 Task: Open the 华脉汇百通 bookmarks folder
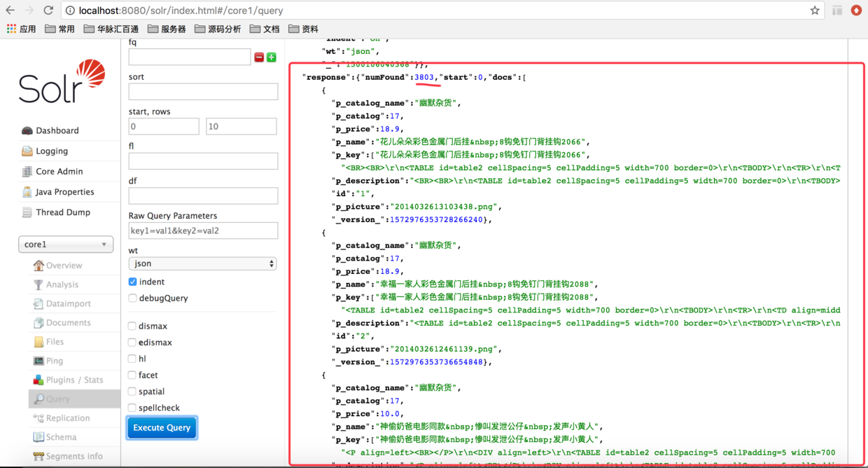point(111,29)
